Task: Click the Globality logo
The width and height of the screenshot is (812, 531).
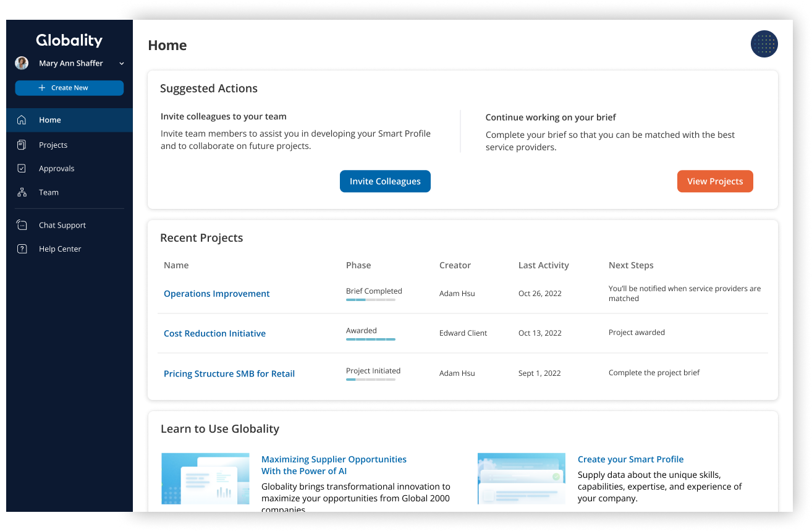Action: point(69,40)
